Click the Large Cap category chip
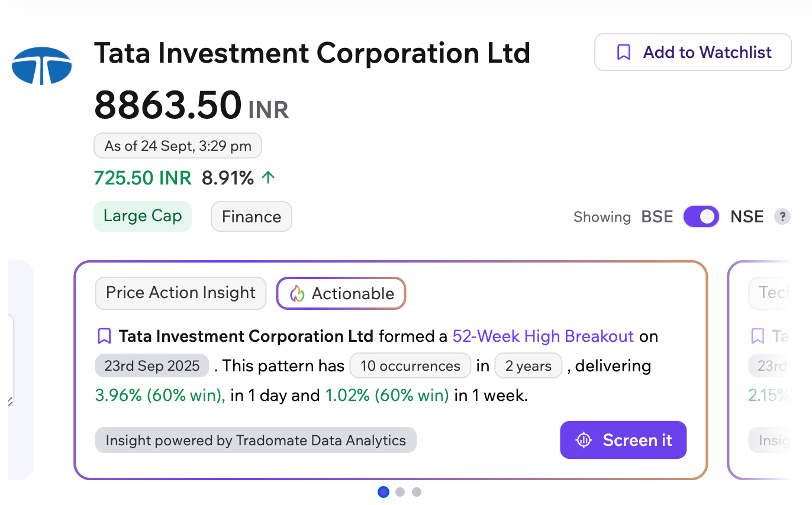 coord(143,216)
